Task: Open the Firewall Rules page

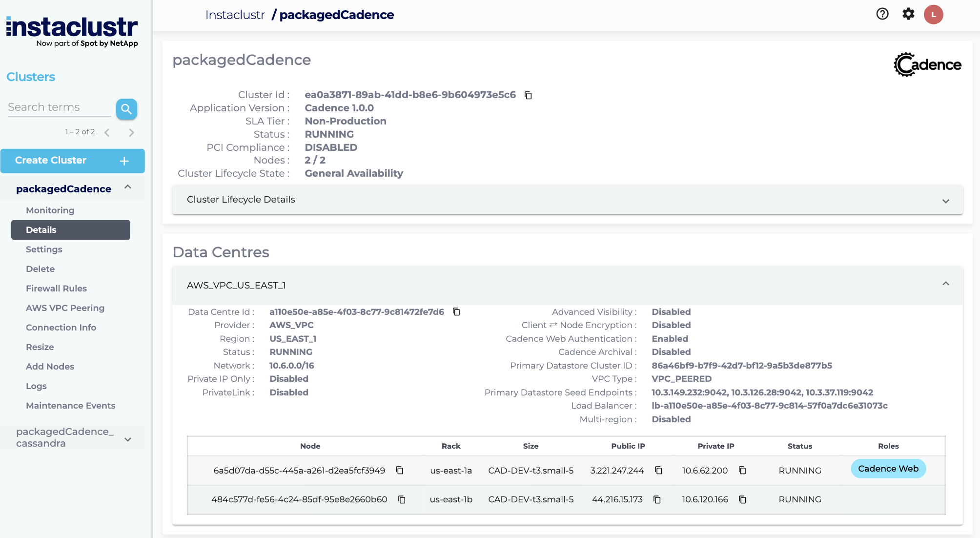Action: click(56, 289)
